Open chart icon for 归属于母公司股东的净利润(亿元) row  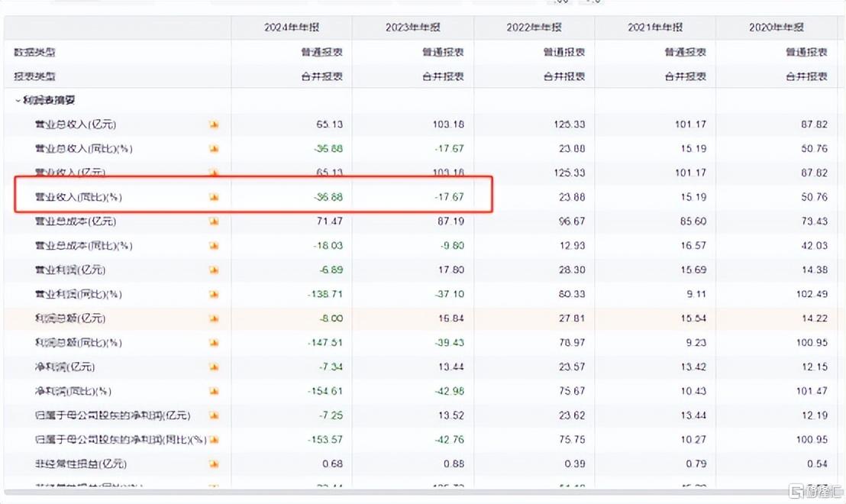(215, 416)
